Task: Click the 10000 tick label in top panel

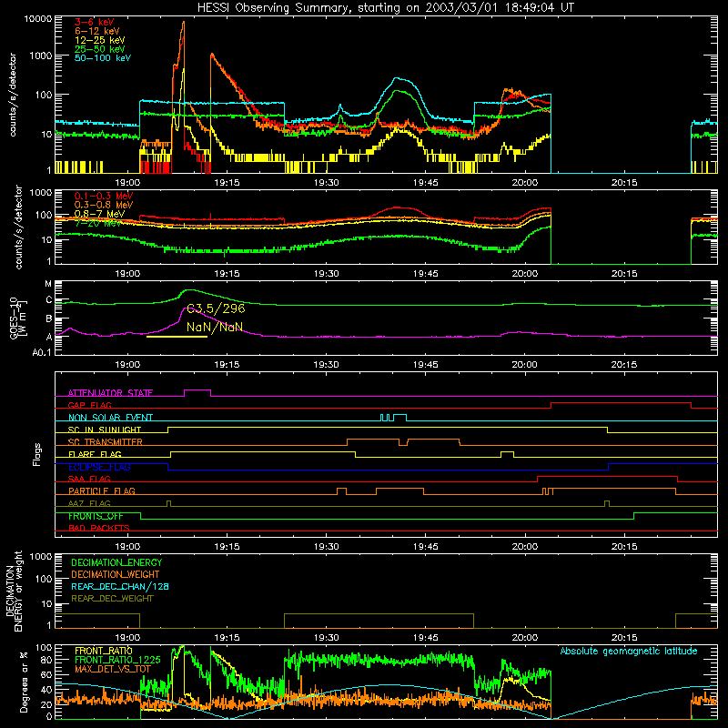Action: point(38,19)
